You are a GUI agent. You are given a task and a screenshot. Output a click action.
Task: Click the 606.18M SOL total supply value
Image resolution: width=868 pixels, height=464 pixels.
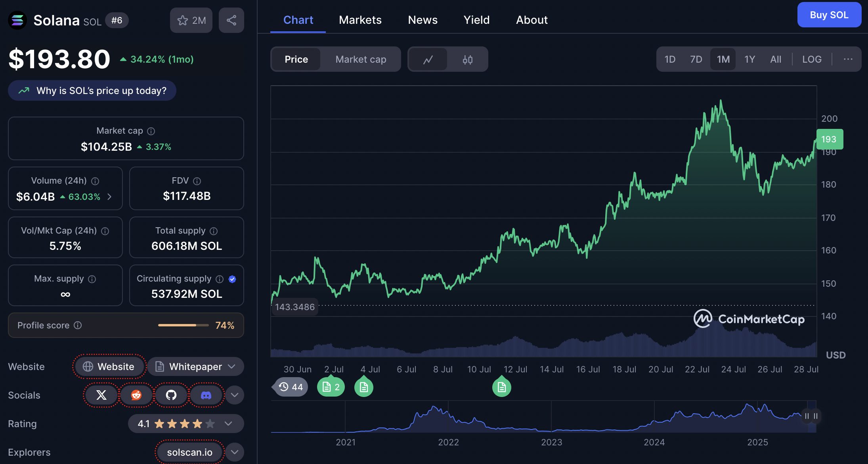[x=187, y=246]
